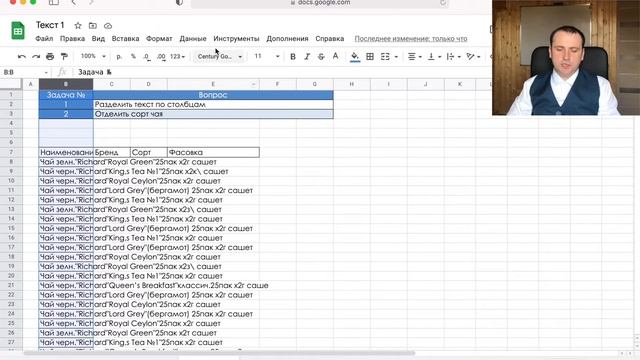Open horizontal align options
Viewport: 640px width, 360px height.
point(415,57)
